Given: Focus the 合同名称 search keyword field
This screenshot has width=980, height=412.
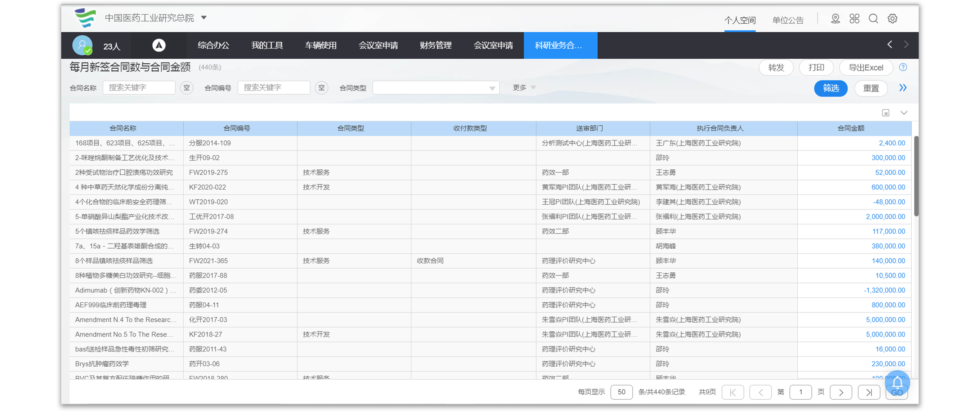Looking at the screenshot, I should tap(139, 88).
